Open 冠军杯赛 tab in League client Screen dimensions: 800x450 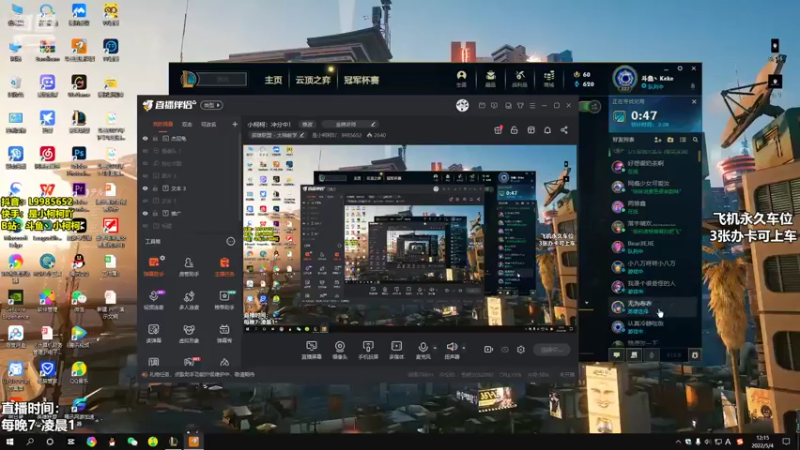(x=361, y=80)
